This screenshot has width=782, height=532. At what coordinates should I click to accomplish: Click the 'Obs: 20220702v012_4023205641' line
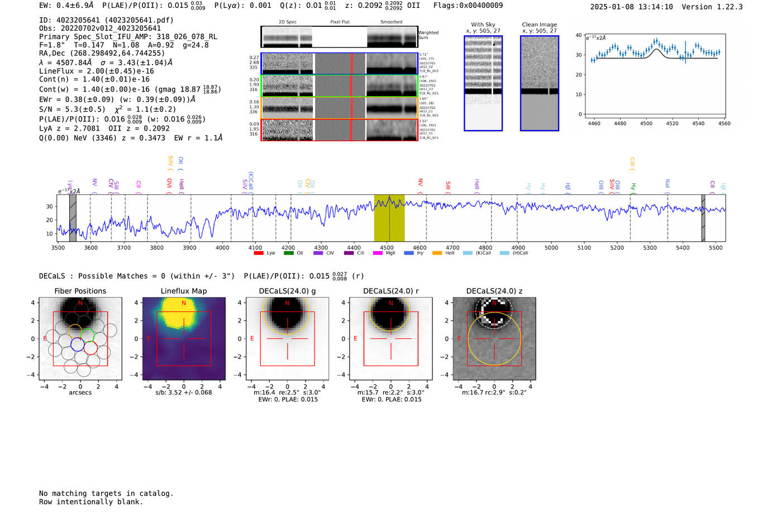(x=100, y=28)
